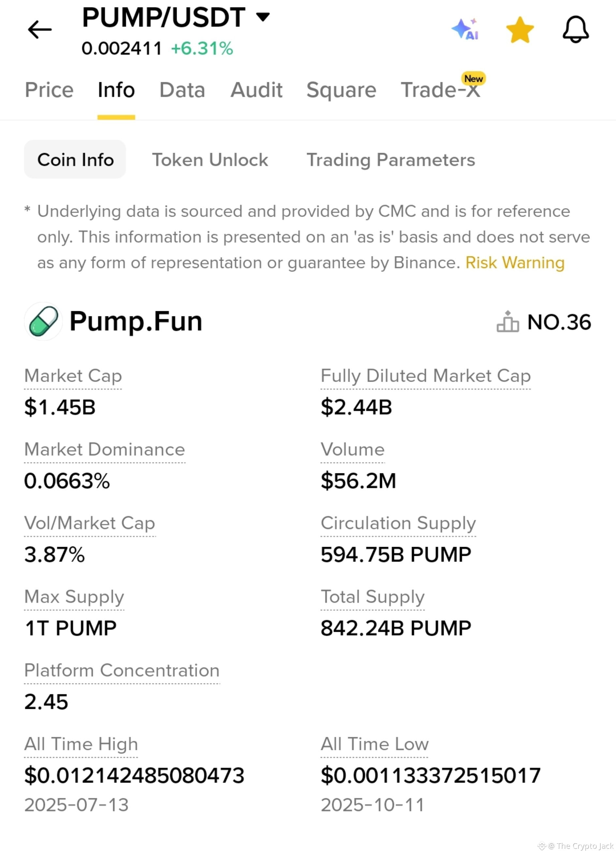Select the Coin Info chip
This screenshot has height=854, width=616.
[x=75, y=159]
